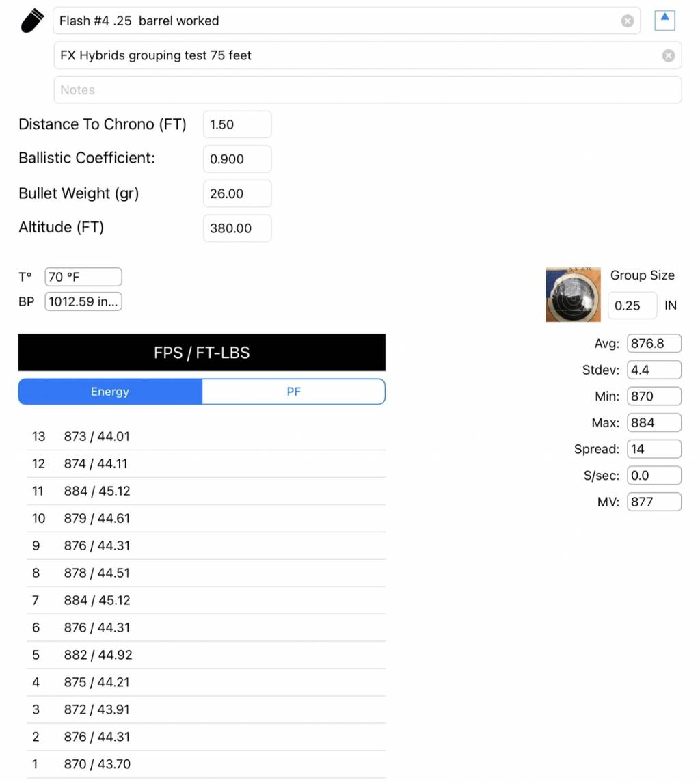Open the barometric pressure field

coord(83,301)
